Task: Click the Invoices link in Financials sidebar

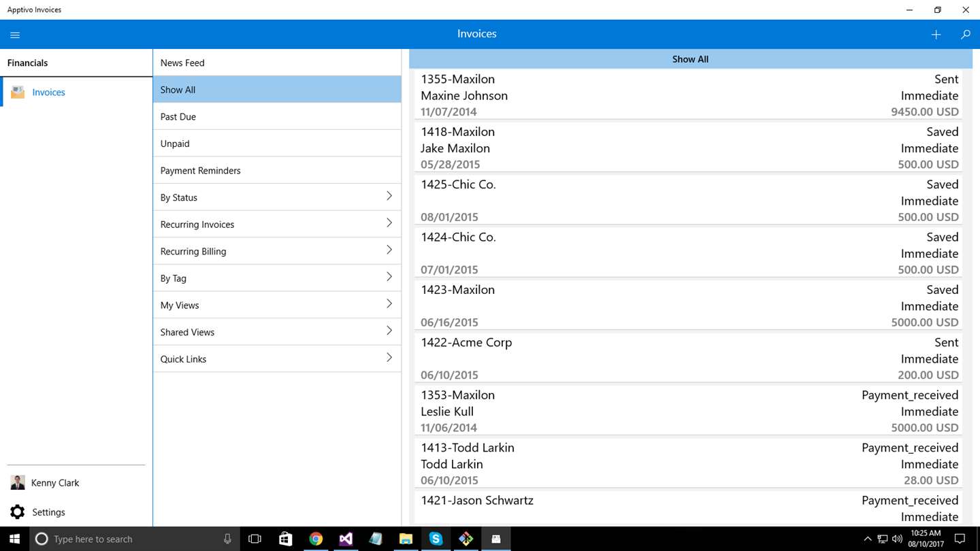Action: pos(49,93)
